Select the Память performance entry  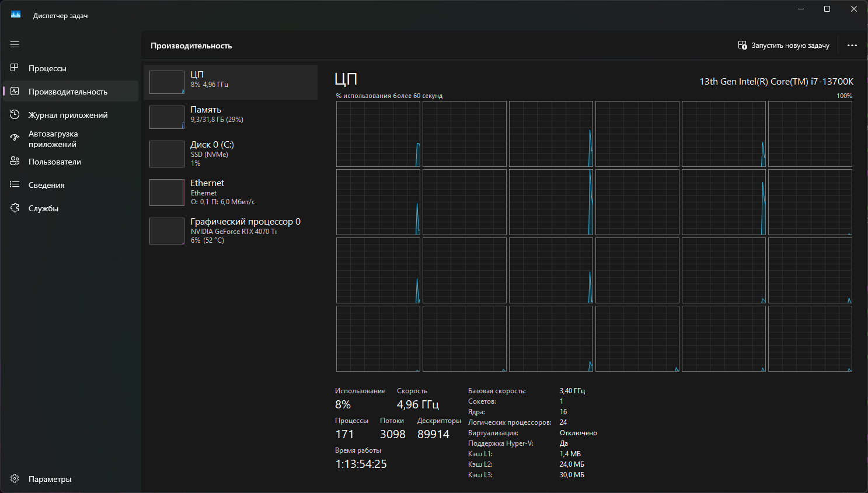point(231,117)
